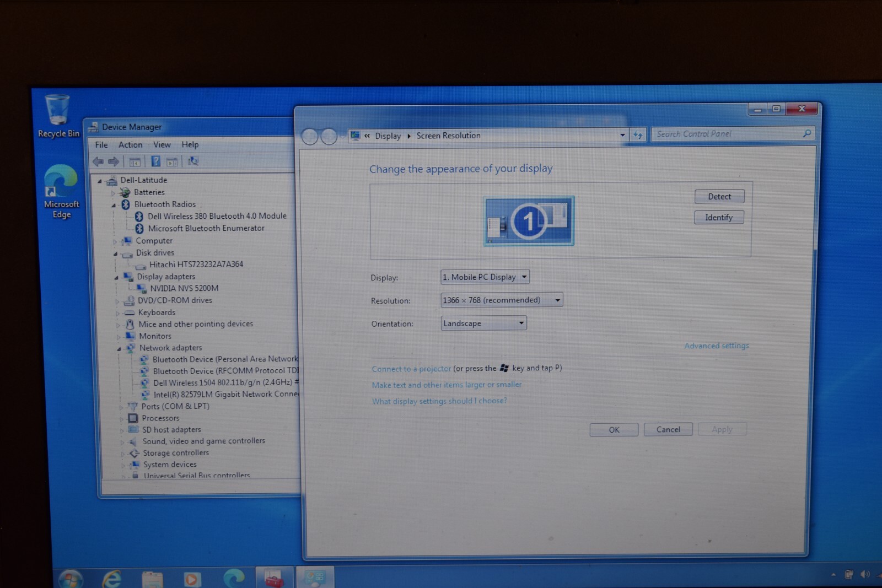Collapse the Disk drives node

[x=115, y=254]
